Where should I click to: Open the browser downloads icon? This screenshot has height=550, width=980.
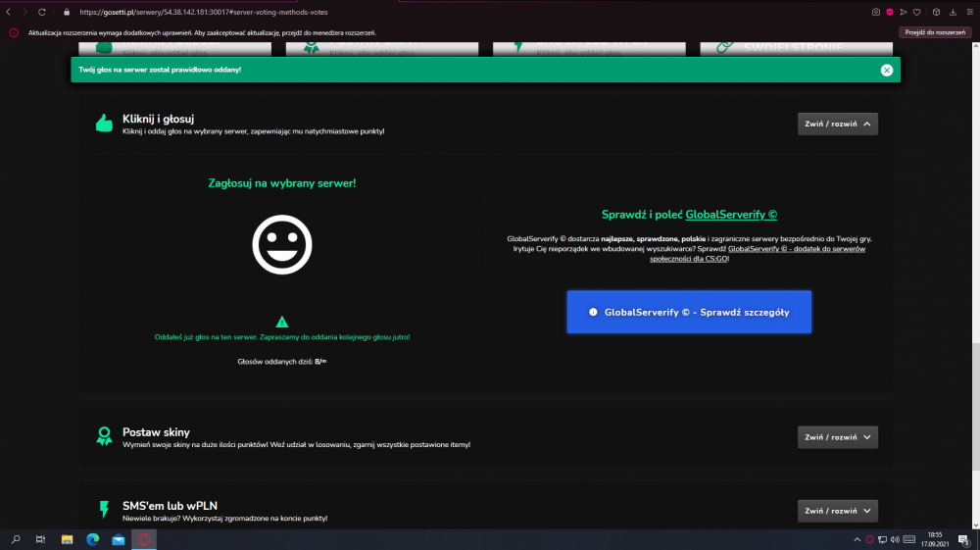click(x=954, y=12)
